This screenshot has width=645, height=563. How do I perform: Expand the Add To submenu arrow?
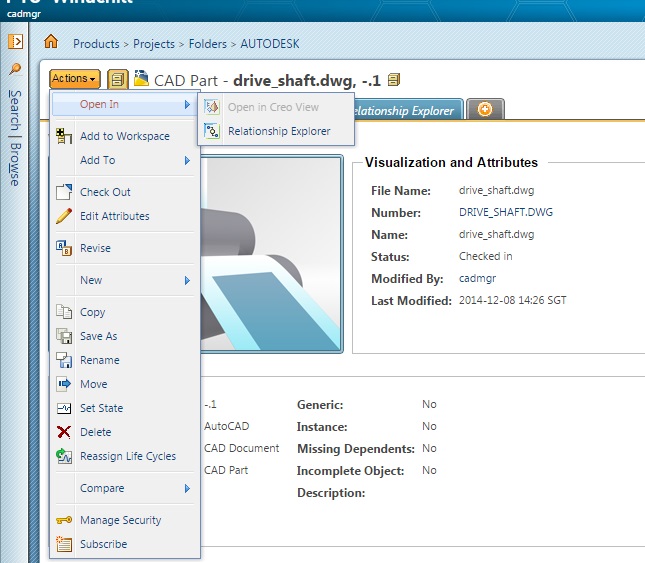188,160
